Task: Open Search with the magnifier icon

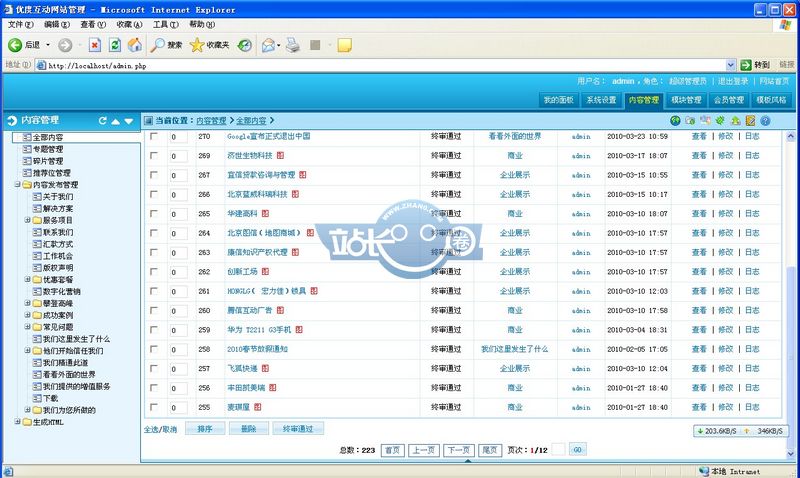Action: point(157,45)
